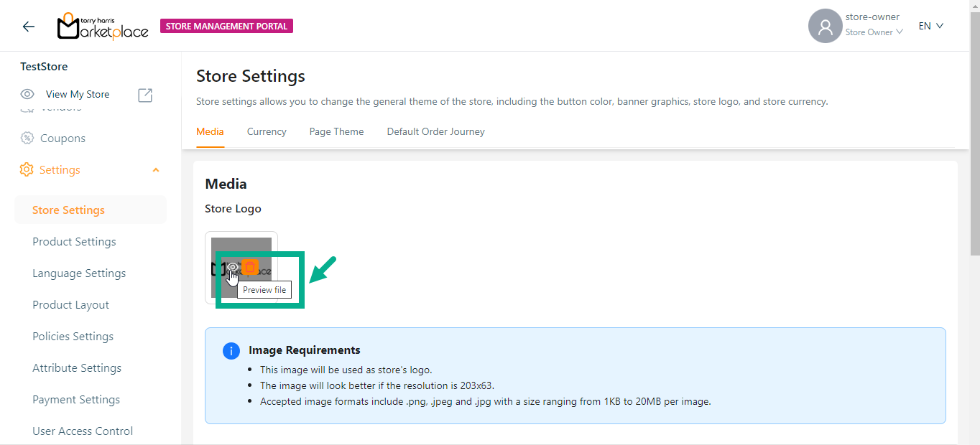Image resolution: width=980 pixels, height=445 pixels.
Task: Collapse the Settings menu chevron
Action: tap(156, 170)
